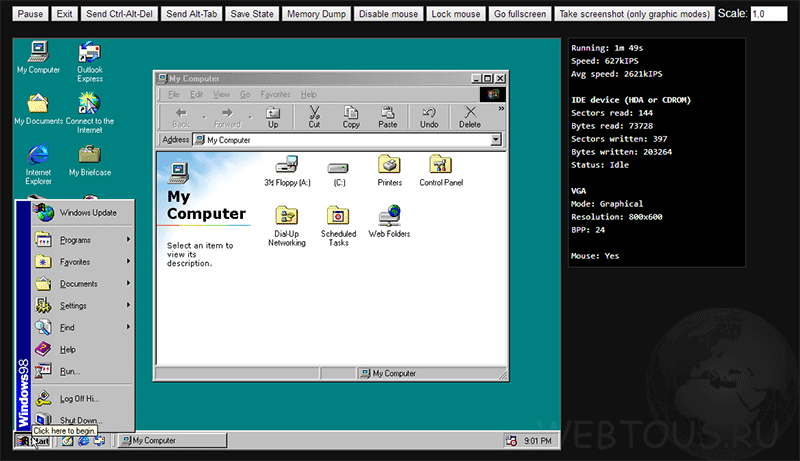Click the Take screenshot button
Screen dimensions: 800x461
pyautogui.click(x=634, y=14)
